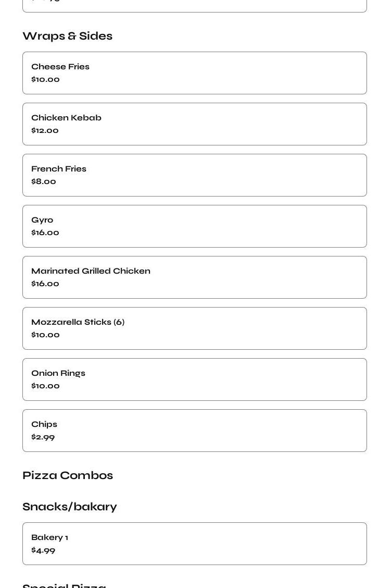The width and height of the screenshot is (379, 588).
Task: Click the price shown beneath Gyro
Action: point(45,233)
